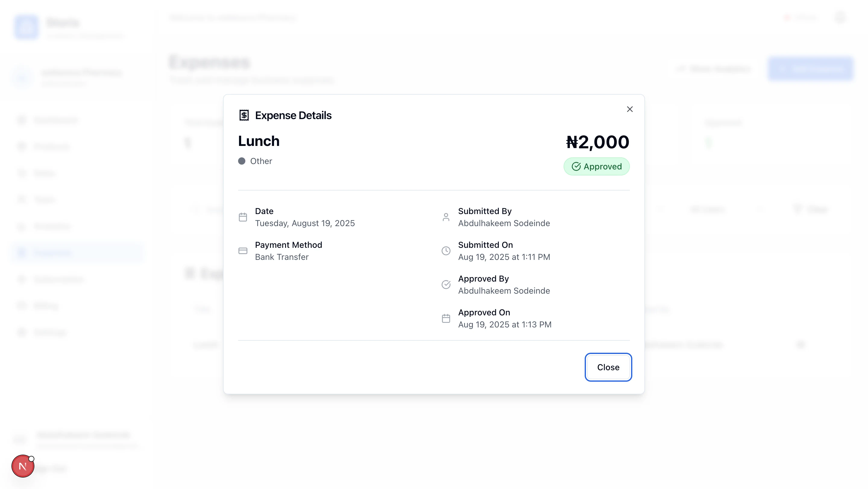Image resolution: width=868 pixels, height=489 pixels.
Task: Click the receipt icon beside Expense Details
Action: [244, 115]
